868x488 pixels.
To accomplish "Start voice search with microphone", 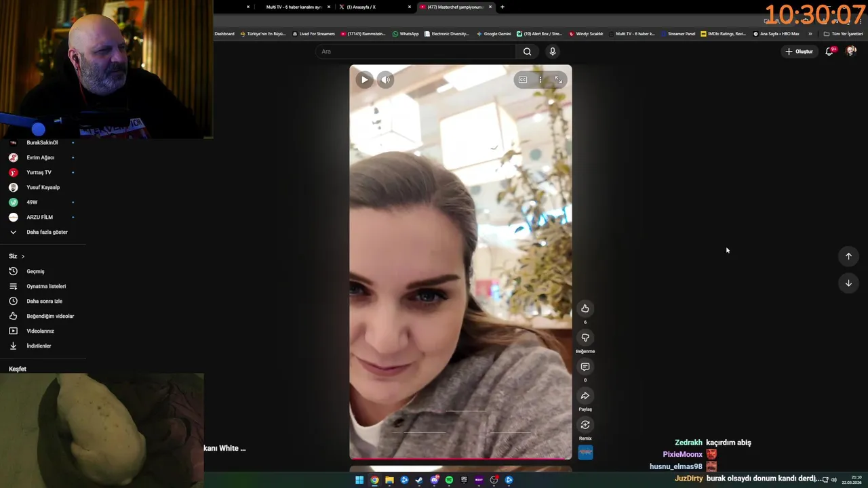I will [553, 52].
